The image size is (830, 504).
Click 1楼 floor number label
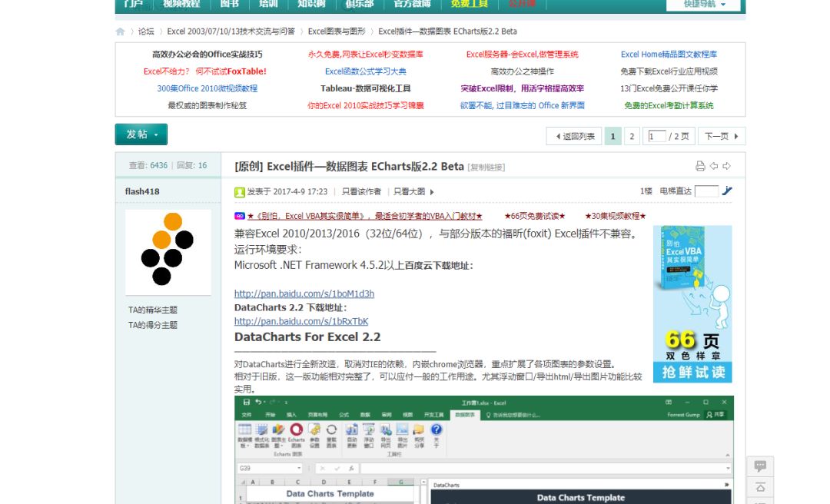click(646, 191)
